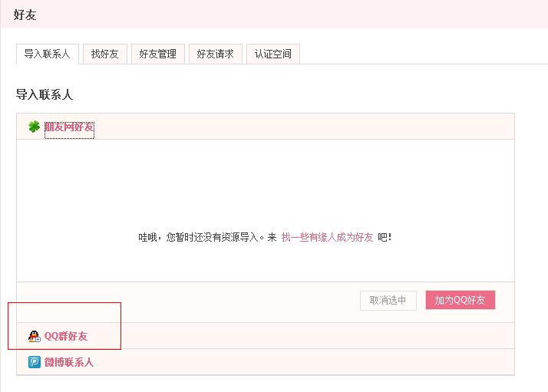The image size is (548, 392).
Task: Open the 好友管理 tab
Action: point(158,54)
